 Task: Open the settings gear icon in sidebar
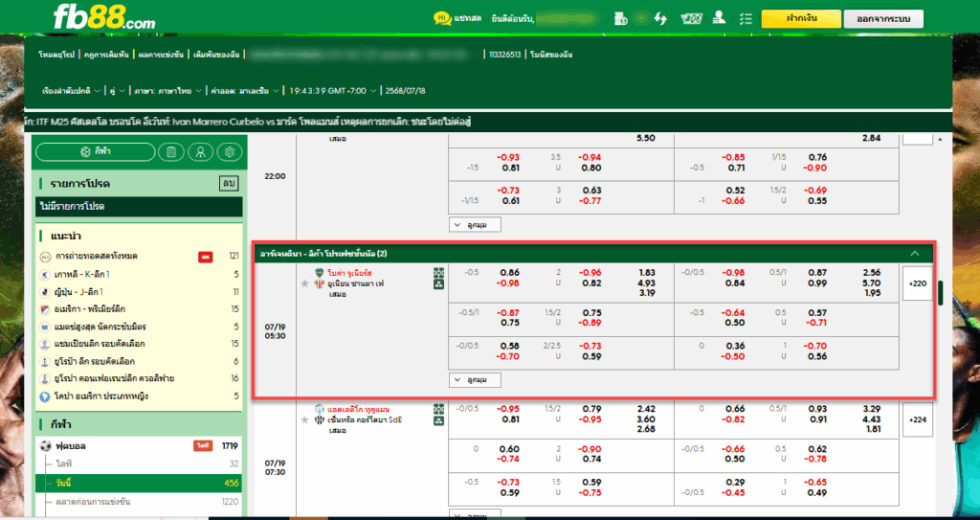point(230,152)
